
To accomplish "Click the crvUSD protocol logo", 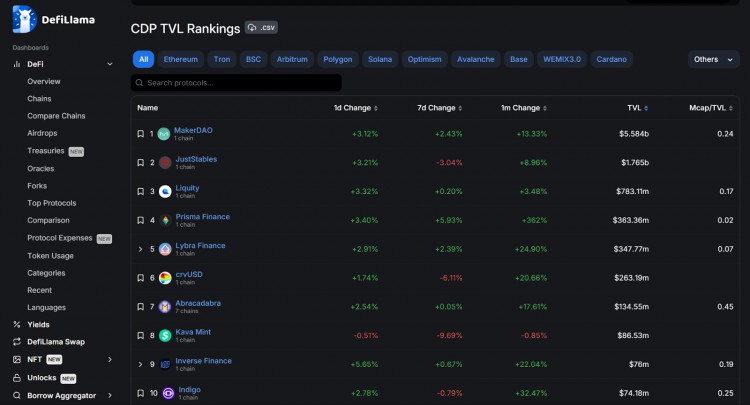I will tap(165, 278).
